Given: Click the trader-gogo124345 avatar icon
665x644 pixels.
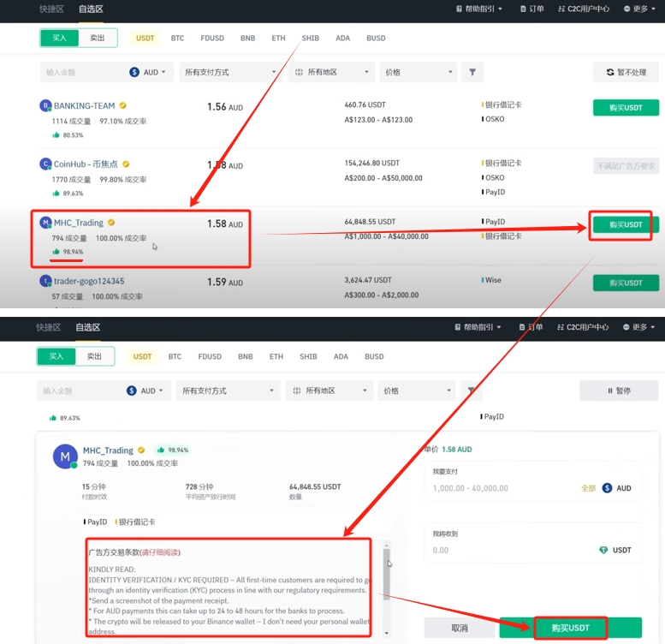Looking at the screenshot, I should 45,281.
